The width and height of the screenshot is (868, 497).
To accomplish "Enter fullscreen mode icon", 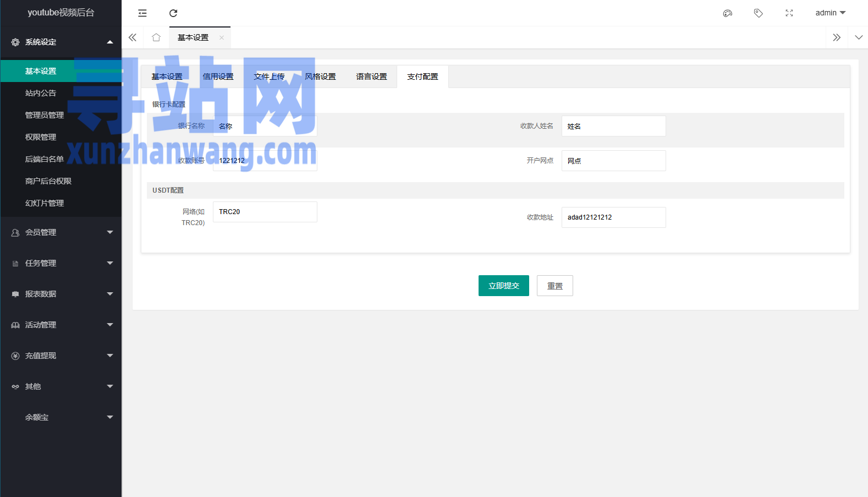I will click(789, 13).
